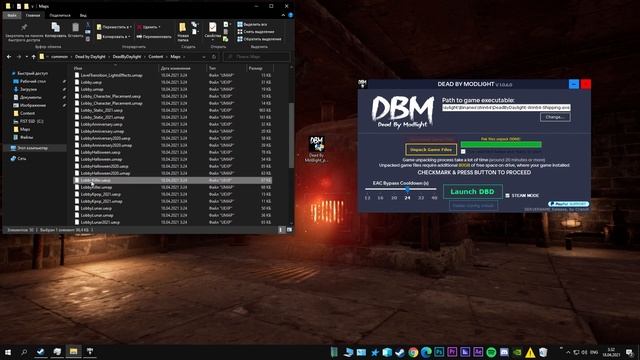Go back with Explorer back arrow

(9, 57)
